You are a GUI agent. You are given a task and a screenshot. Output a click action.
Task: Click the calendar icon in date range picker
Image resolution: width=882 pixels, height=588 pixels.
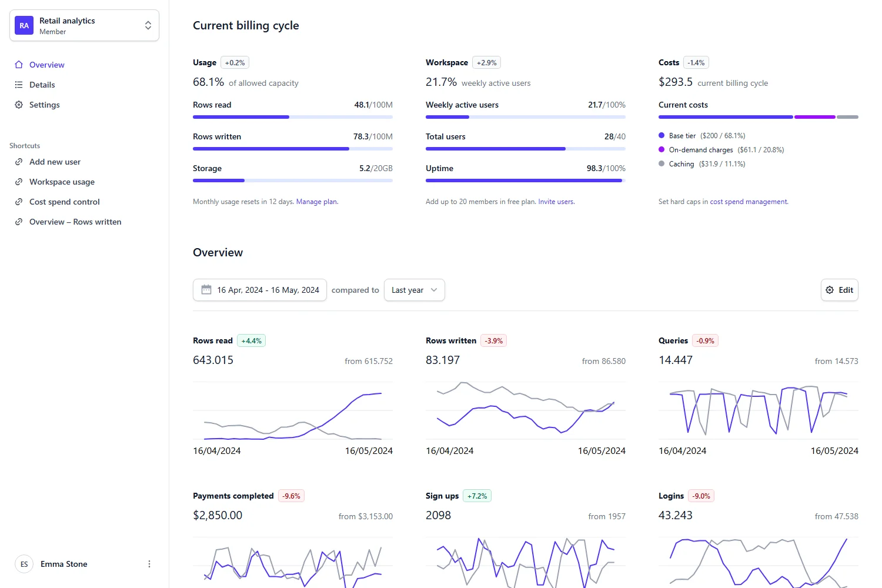tap(206, 290)
